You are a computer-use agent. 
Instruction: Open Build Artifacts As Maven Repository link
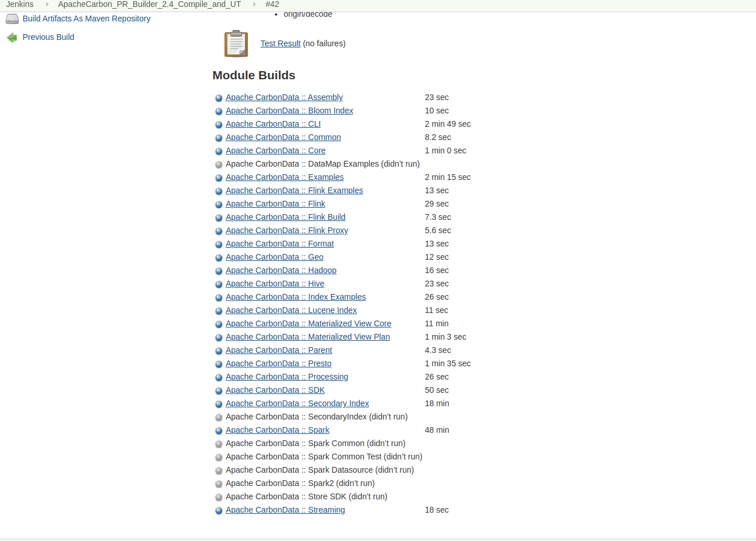click(x=86, y=19)
